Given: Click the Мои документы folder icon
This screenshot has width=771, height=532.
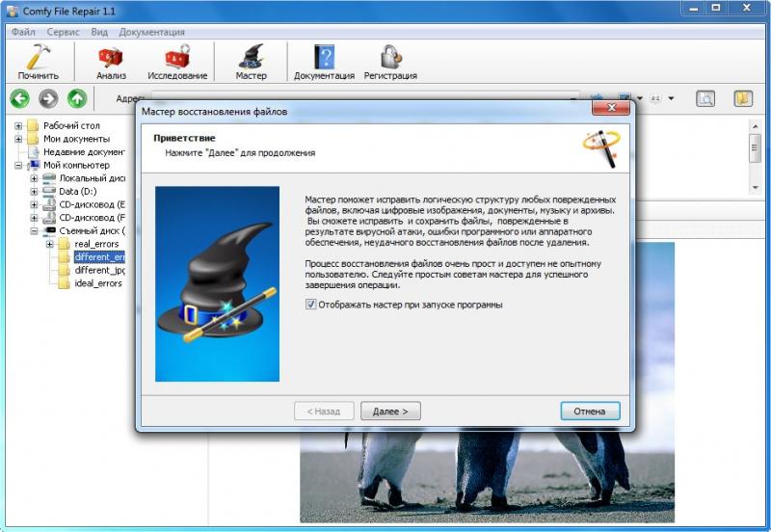Looking at the screenshot, I should (33, 139).
